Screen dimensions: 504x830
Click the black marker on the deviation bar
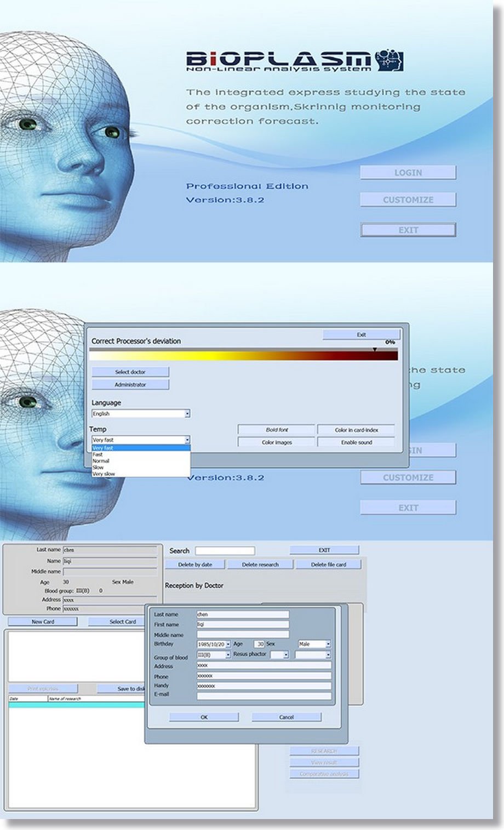375,349
